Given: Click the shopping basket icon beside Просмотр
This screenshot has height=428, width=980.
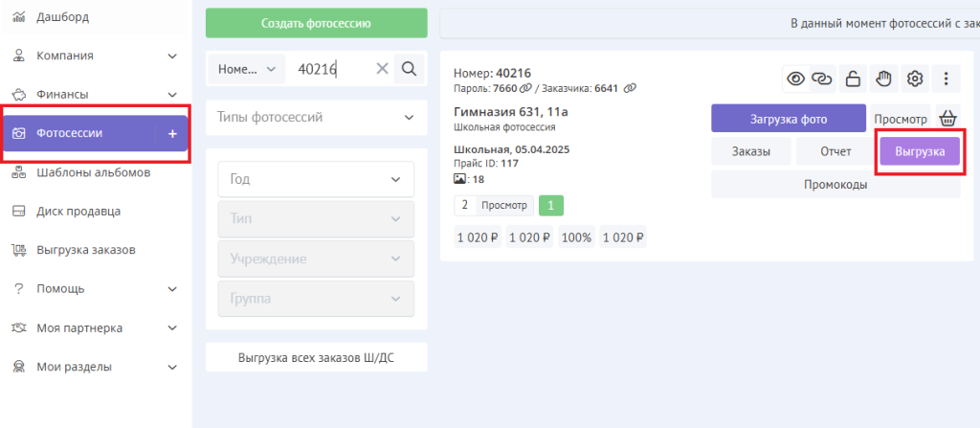Looking at the screenshot, I should (947, 119).
